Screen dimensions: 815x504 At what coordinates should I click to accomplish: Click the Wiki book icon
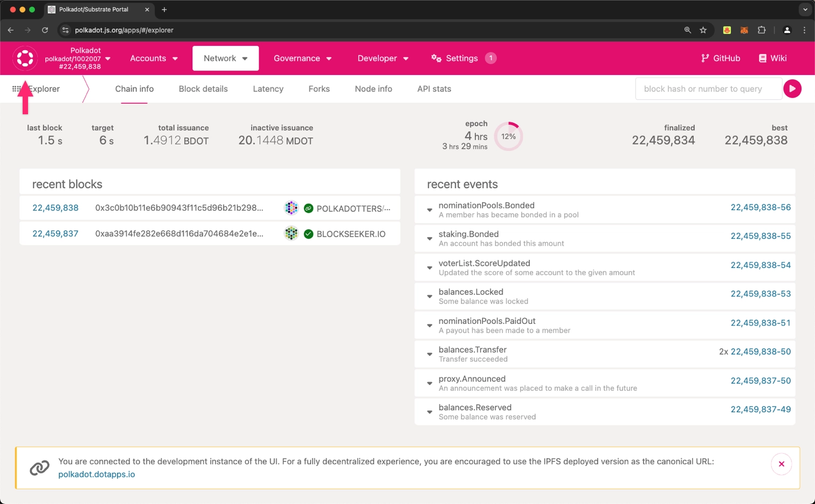pos(762,58)
